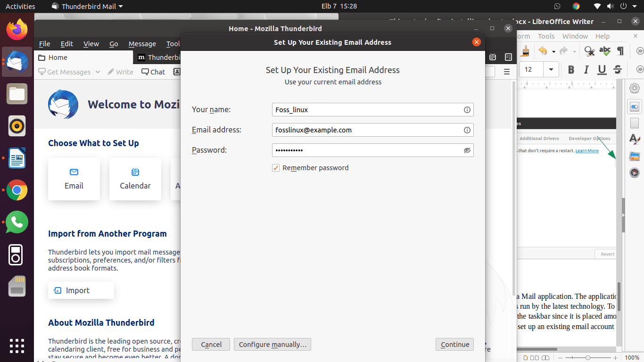644x362 pixels.
Task: Click the Import button in Thunderbird
Action: click(81, 290)
